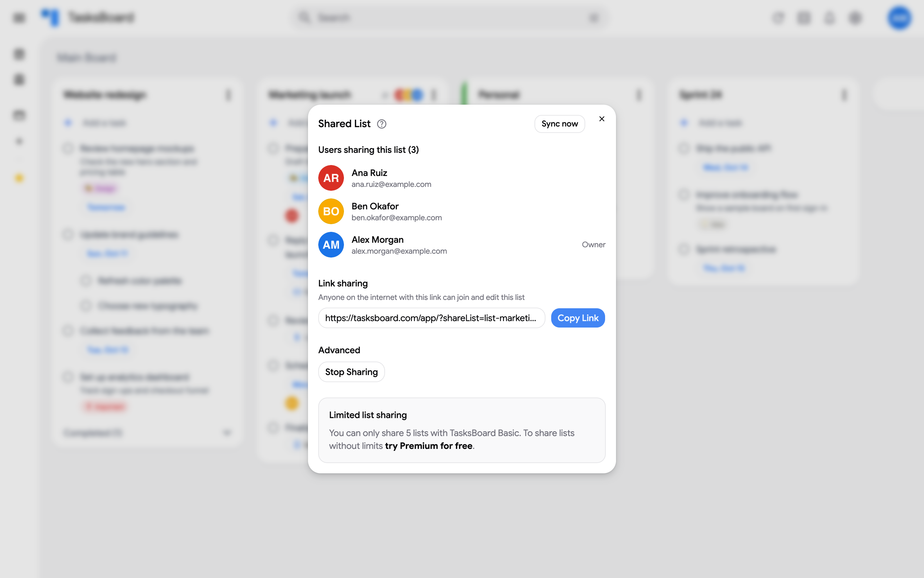924x578 pixels.
Task: Copy the share link with Copy Link
Action: point(578,318)
